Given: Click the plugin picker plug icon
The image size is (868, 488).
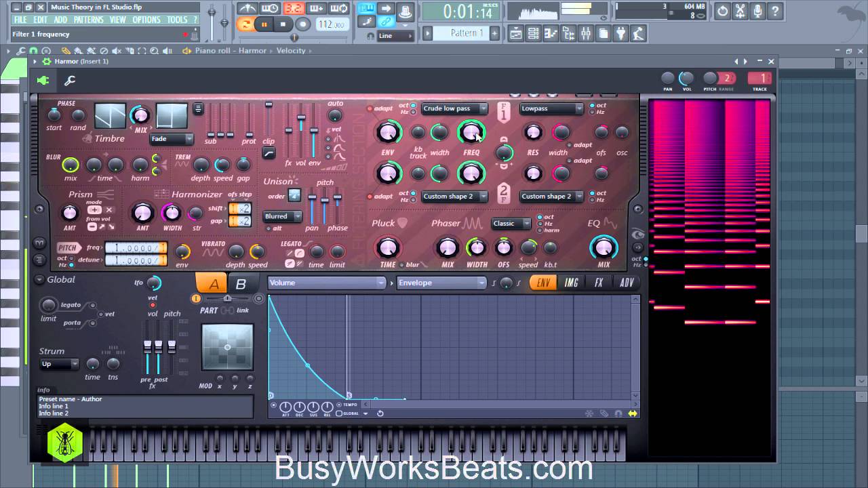Looking at the screenshot, I should (x=620, y=33).
